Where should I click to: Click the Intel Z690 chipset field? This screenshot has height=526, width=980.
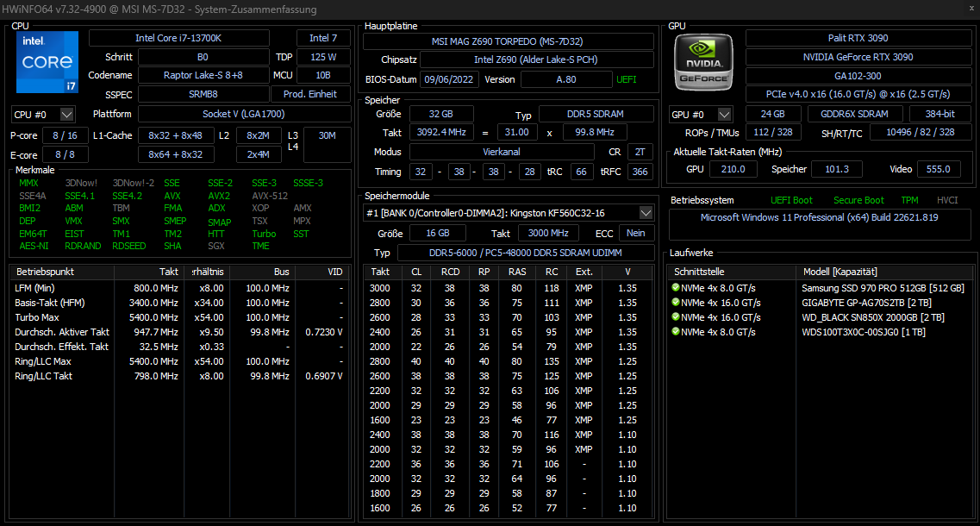tap(536, 60)
